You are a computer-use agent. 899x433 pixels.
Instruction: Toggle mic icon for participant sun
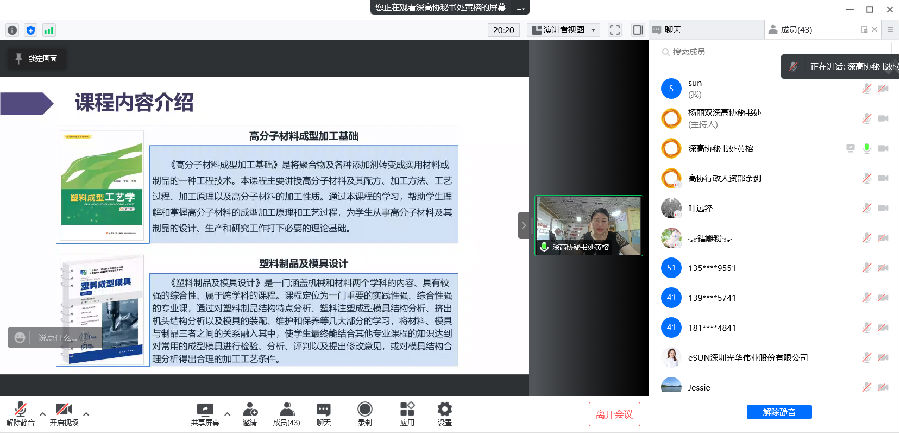(x=866, y=88)
